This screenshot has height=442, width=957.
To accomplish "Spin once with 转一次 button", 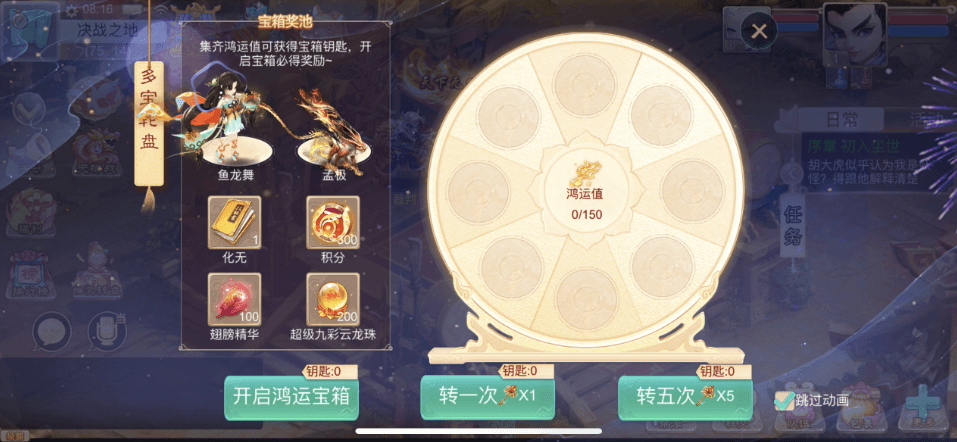I will 488,397.
